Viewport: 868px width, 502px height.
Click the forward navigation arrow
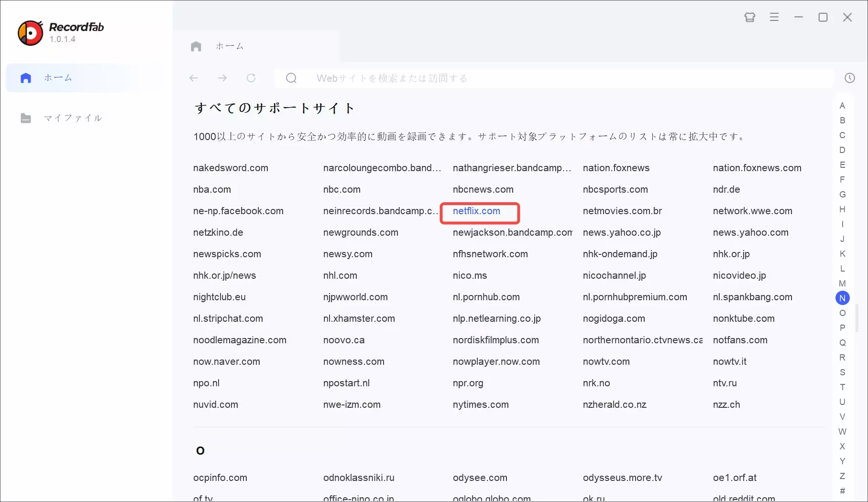(222, 78)
